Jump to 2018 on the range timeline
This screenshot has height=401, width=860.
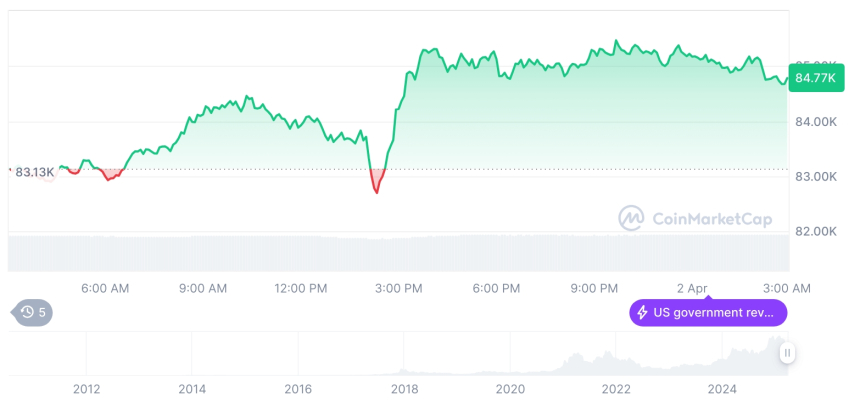(x=404, y=389)
